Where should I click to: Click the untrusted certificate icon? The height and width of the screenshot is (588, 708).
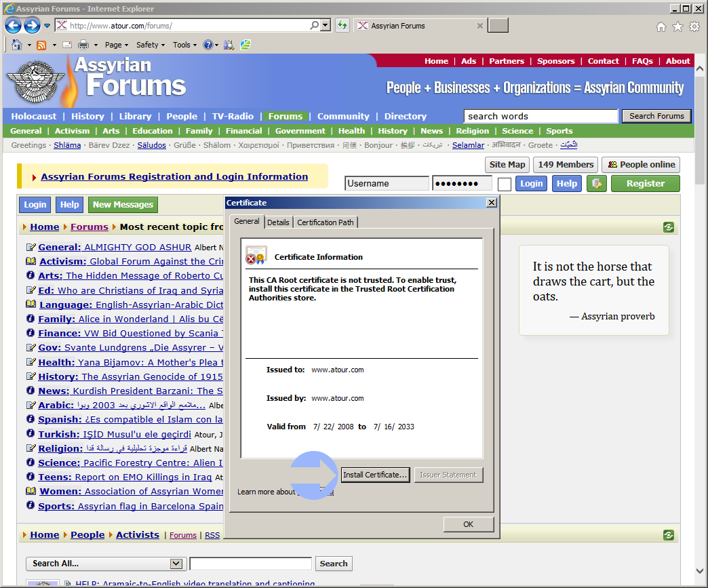point(256,256)
